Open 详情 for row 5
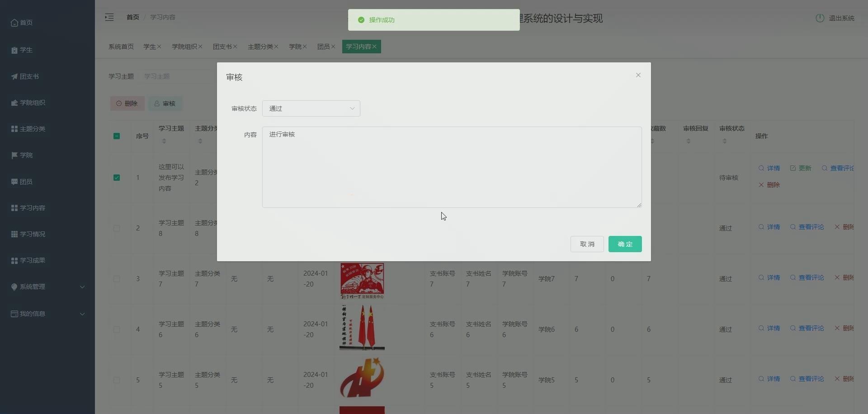Image resolution: width=868 pixels, height=414 pixels. click(769, 379)
